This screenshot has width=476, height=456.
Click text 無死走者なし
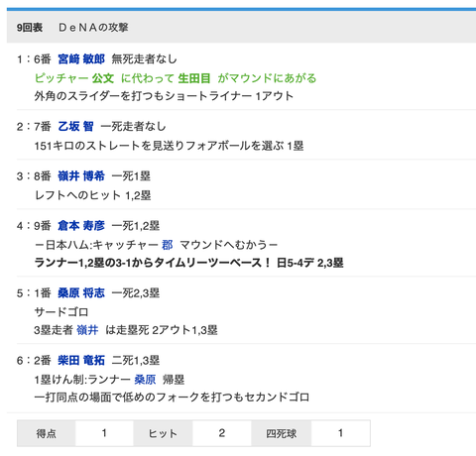click(144, 59)
